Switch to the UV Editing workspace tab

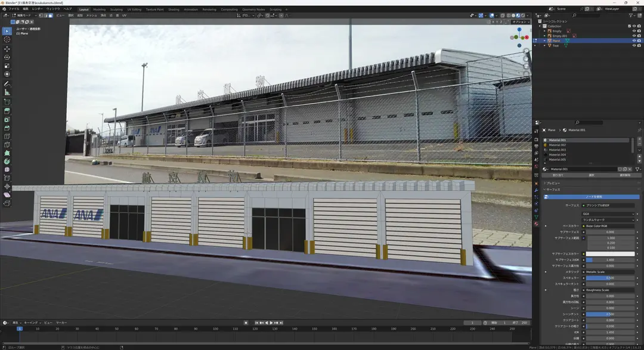[x=134, y=9]
